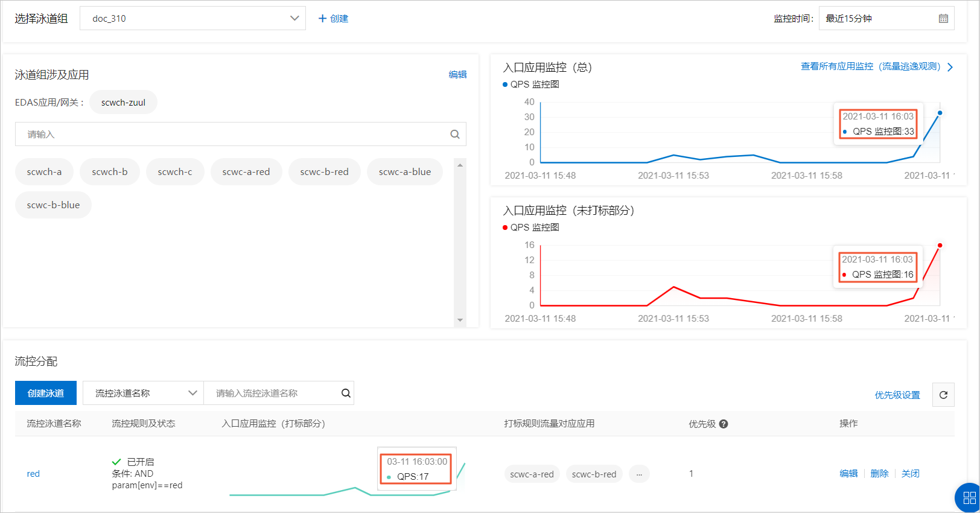The image size is (980, 513).
Task: Open 查看所有应用监控 (流量逃逸观测) link
Action: coord(871,66)
